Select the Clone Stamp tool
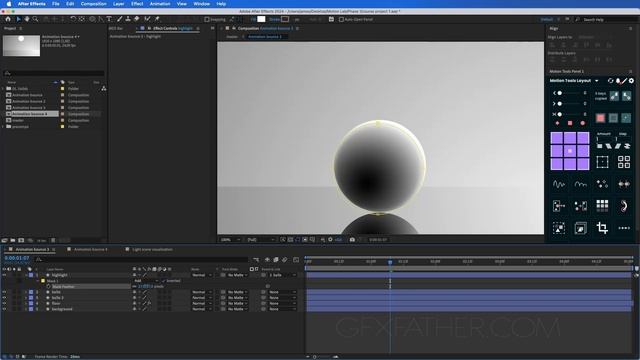 tap(128, 19)
